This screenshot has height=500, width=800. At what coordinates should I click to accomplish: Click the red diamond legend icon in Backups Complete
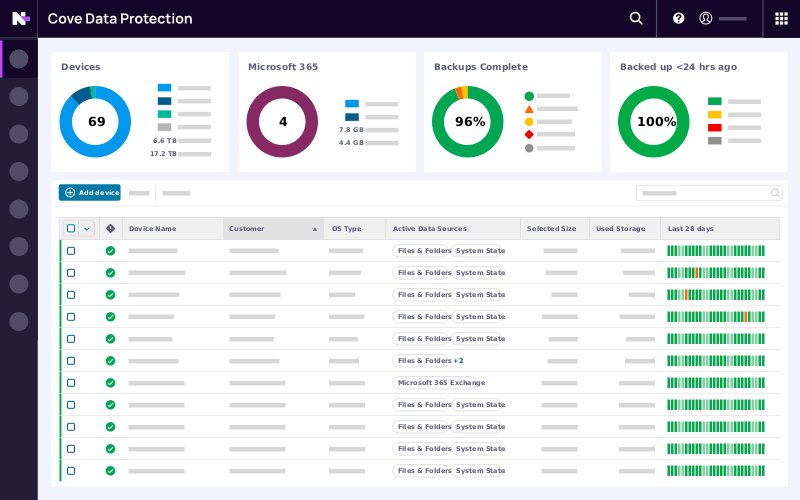529,135
